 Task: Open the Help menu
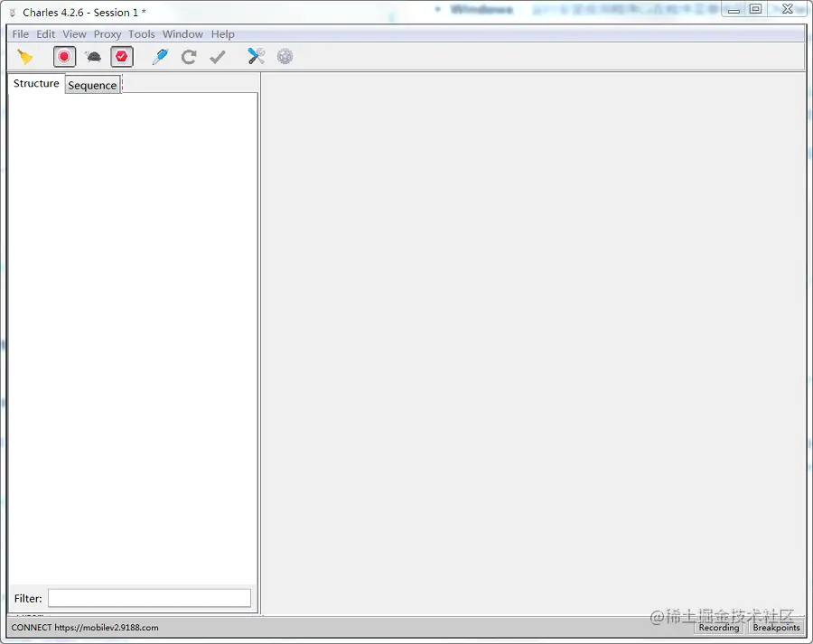pos(223,34)
